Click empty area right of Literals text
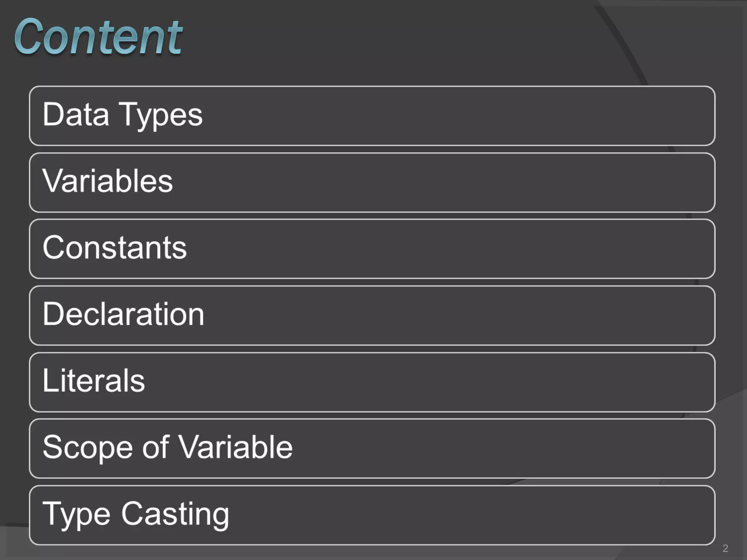Screen dimensions: 747x560 click(x=430, y=382)
